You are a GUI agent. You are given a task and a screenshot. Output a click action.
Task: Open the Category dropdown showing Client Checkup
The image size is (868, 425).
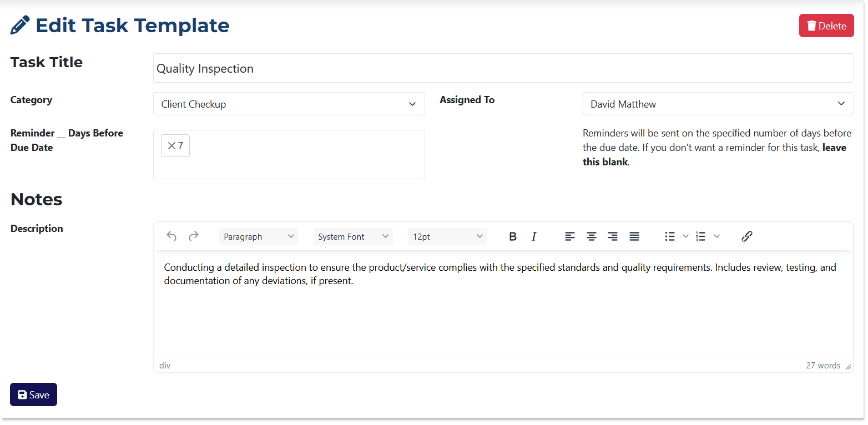[289, 104]
